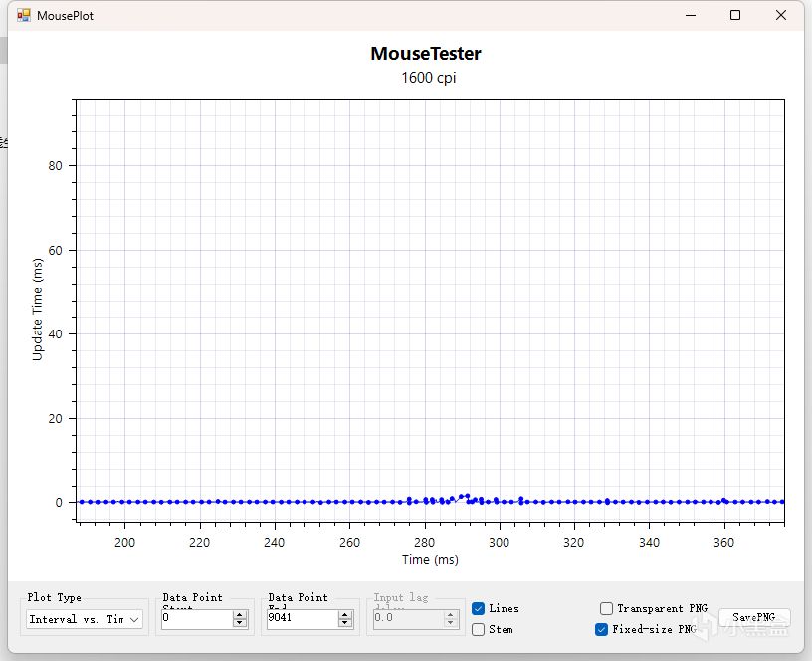This screenshot has width=812, height=661.
Task: Click the 280 tick label on time axis
Action: [424, 543]
